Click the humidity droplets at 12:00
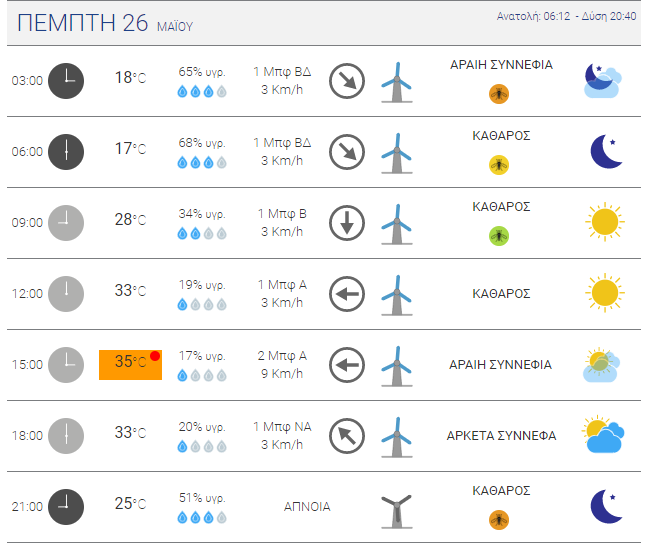The height and width of the screenshot is (544, 648). click(x=201, y=304)
